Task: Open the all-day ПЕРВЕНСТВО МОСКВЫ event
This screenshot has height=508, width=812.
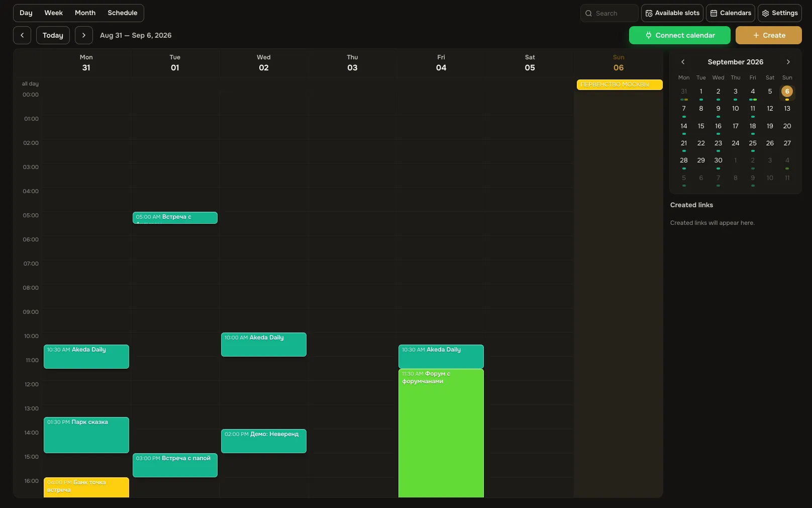Action: point(620,84)
